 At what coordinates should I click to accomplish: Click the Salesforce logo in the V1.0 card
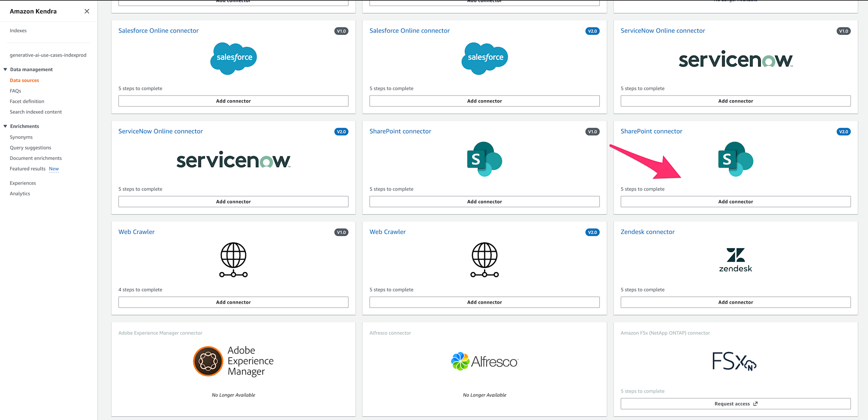pyautogui.click(x=233, y=59)
